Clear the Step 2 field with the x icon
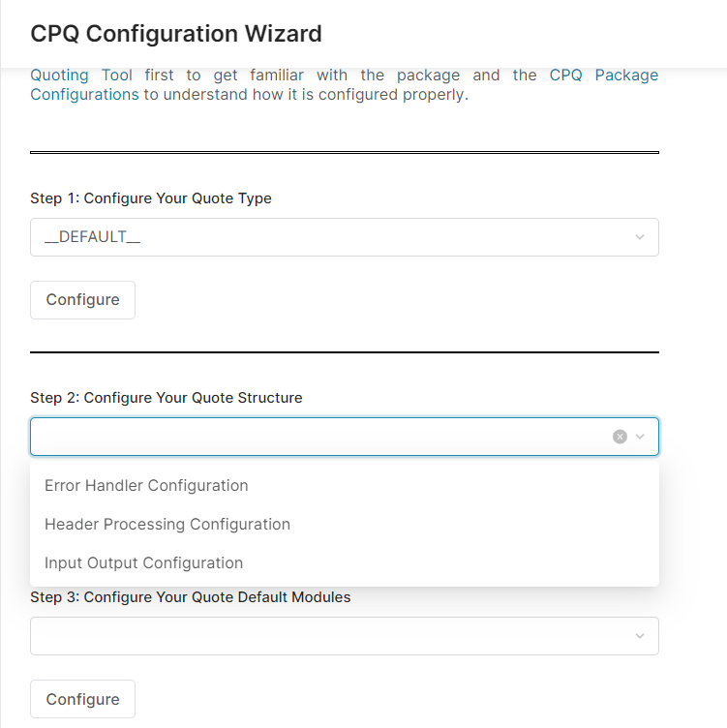 click(x=620, y=437)
